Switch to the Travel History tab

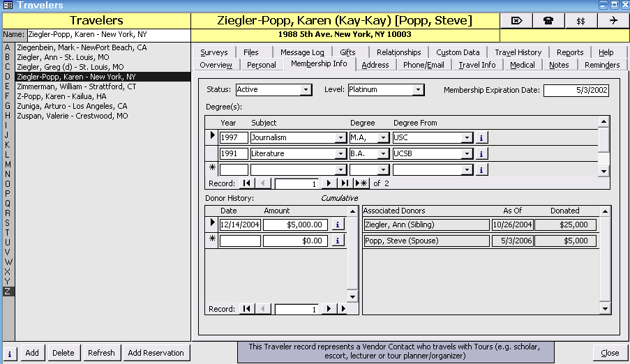click(x=518, y=52)
